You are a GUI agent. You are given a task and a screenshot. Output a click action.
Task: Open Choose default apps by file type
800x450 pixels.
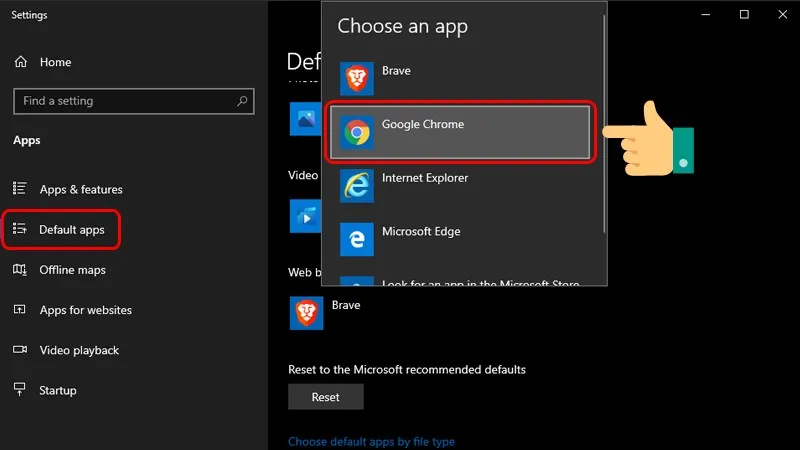click(371, 441)
